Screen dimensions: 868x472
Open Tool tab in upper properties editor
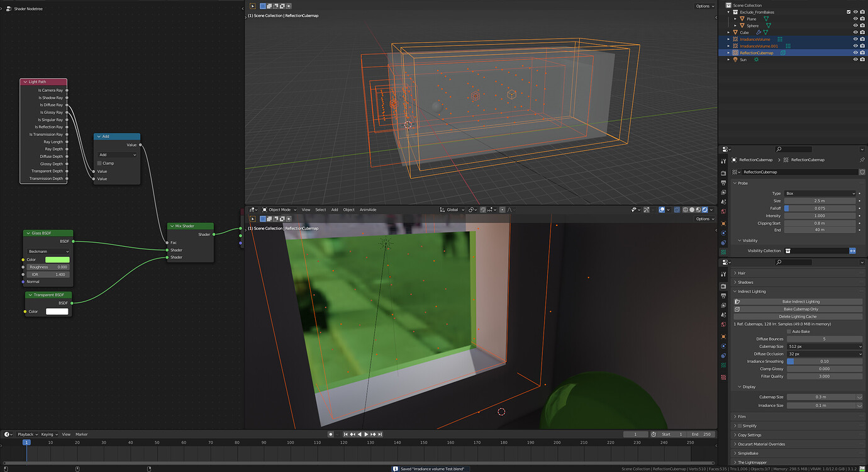(x=723, y=161)
